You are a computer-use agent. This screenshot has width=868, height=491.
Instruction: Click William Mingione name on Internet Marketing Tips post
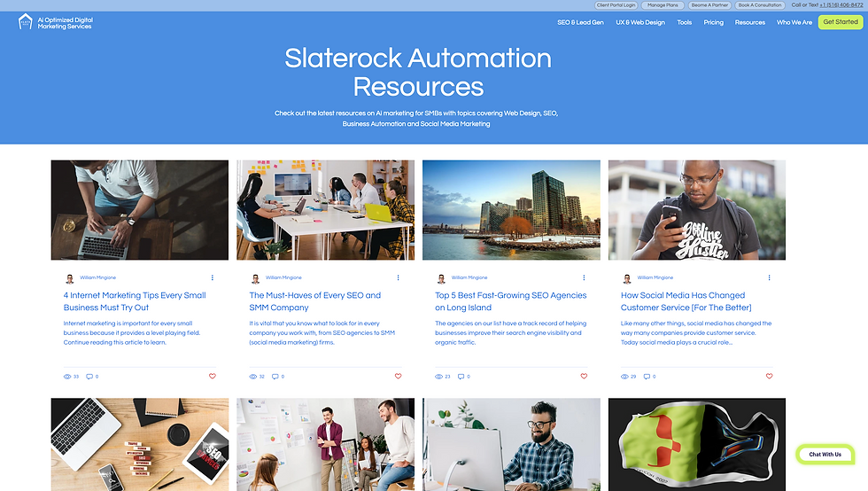98,277
